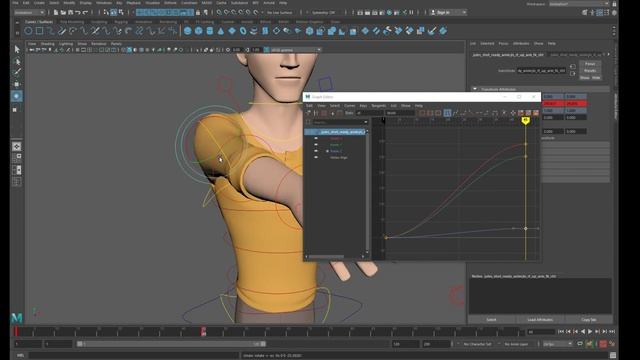Viewport: 640px width, 360px height.
Task: Click the Play forwards button
Action: pyautogui.click(x=589, y=331)
